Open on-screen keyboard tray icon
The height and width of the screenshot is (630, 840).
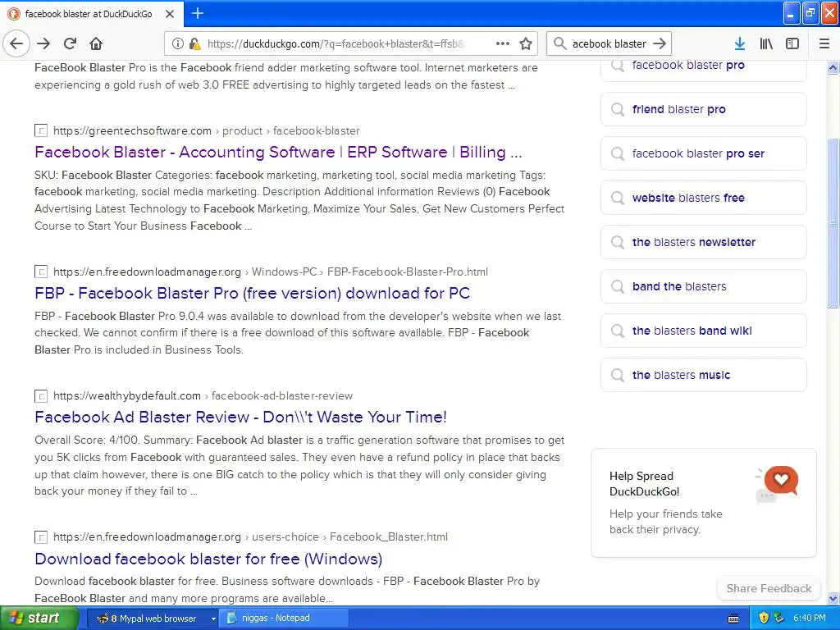pos(733,619)
